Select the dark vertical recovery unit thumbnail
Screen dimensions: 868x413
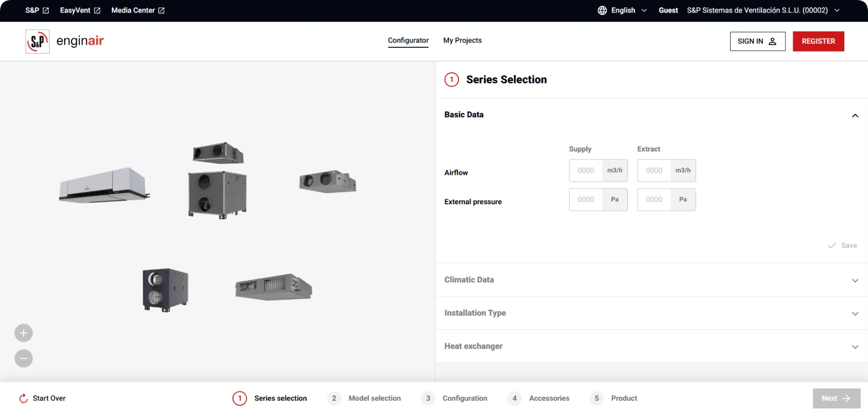coord(165,290)
